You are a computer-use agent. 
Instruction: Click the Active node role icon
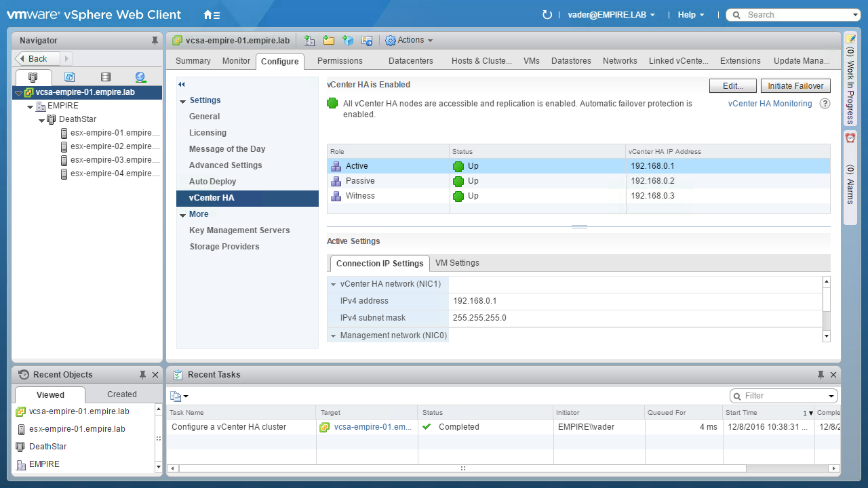pos(336,166)
